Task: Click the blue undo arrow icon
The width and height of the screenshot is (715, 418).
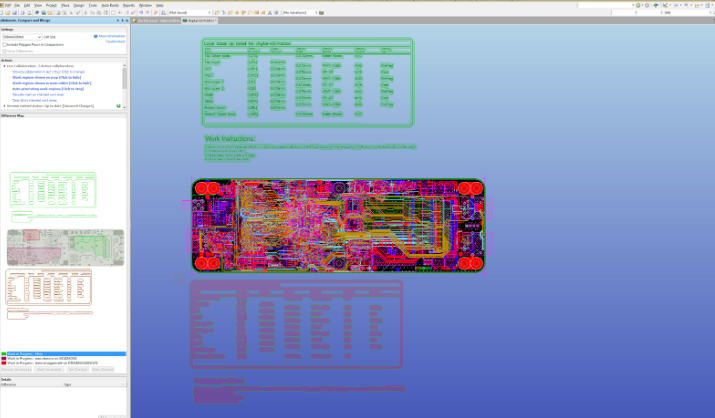Action: point(141,13)
